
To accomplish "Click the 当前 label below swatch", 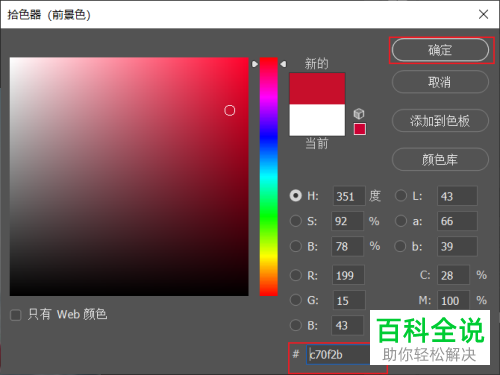I will tap(317, 144).
